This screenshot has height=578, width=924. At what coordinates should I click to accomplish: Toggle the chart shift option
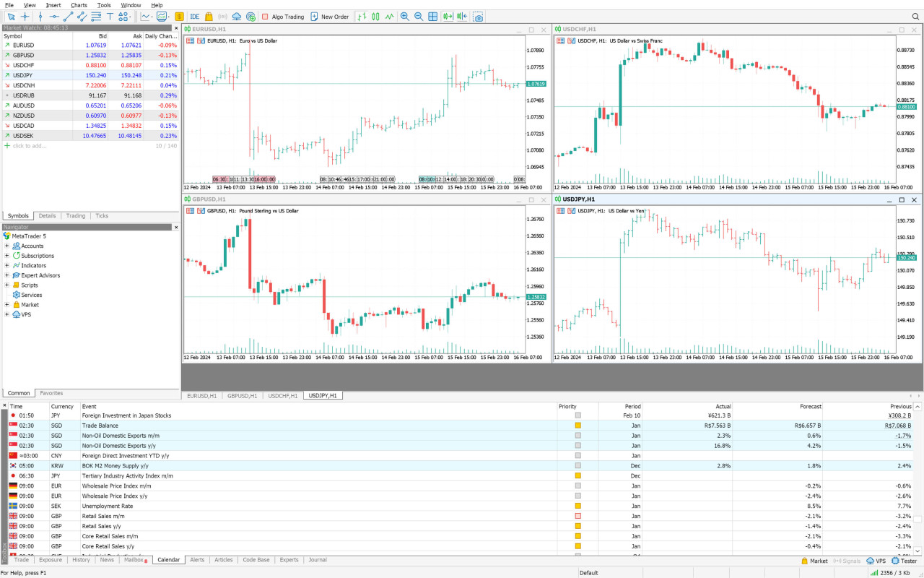[x=463, y=17]
